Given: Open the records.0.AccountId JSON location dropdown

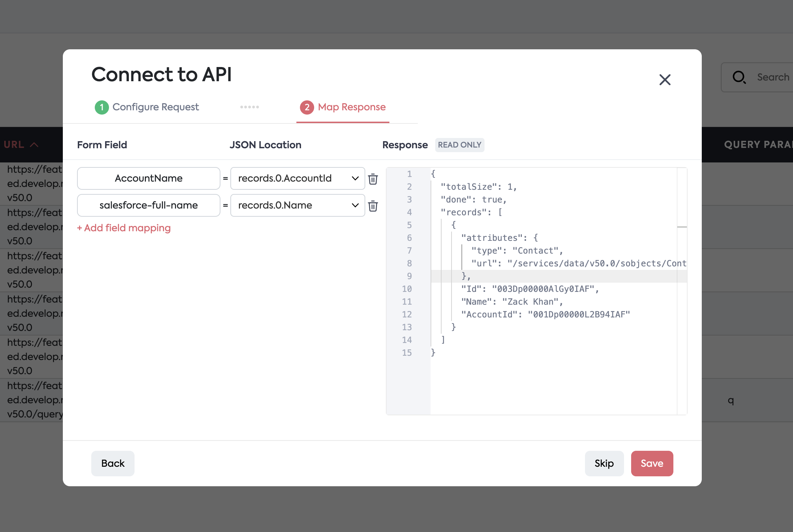Looking at the screenshot, I should (297, 178).
